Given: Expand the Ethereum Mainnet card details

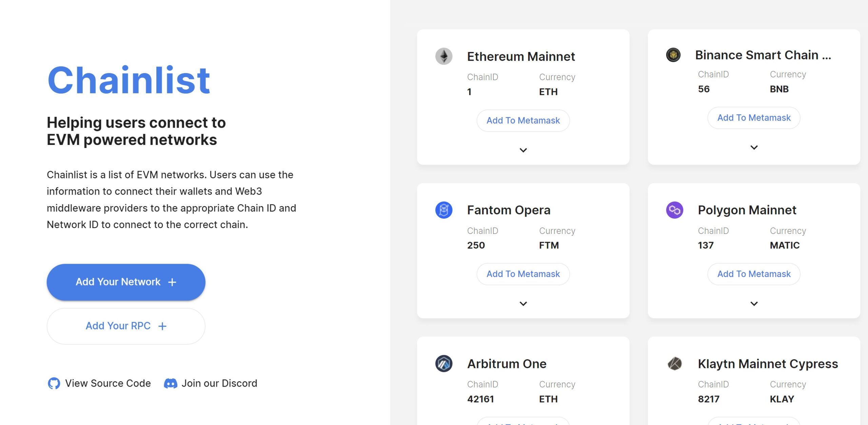Looking at the screenshot, I should click(523, 150).
